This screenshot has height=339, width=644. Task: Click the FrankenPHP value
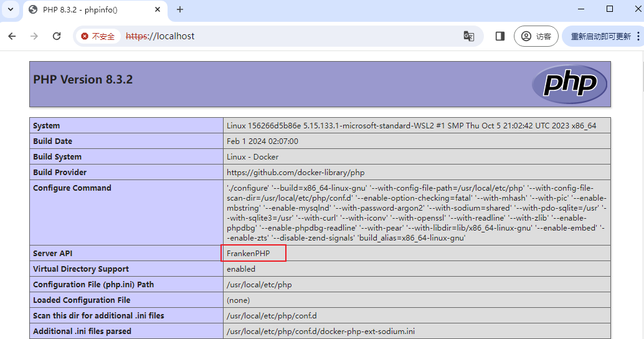(x=248, y=253)
